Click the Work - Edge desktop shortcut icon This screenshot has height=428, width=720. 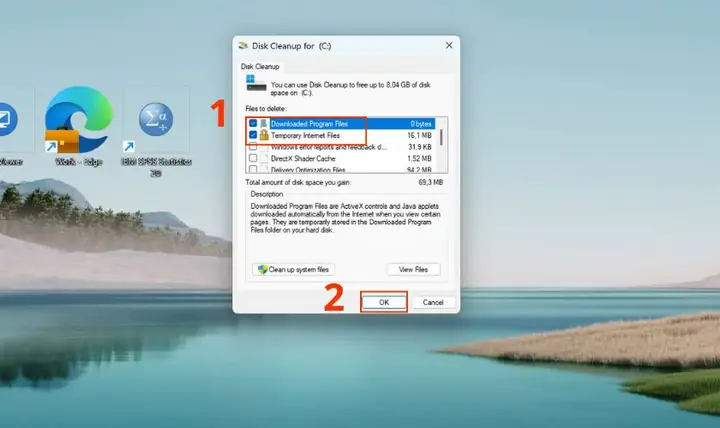pyautogui.click(x=79, y=120)
